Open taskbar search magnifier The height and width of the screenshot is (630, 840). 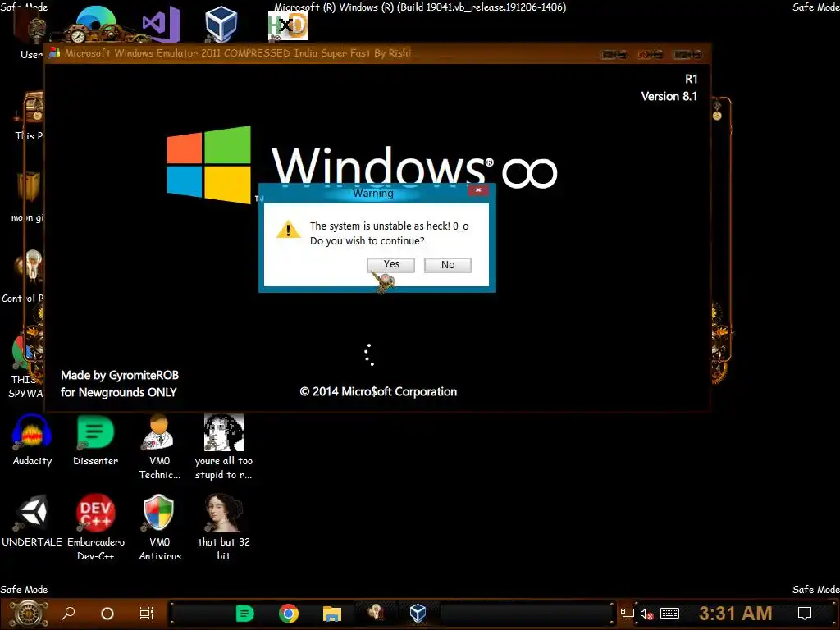68,613
